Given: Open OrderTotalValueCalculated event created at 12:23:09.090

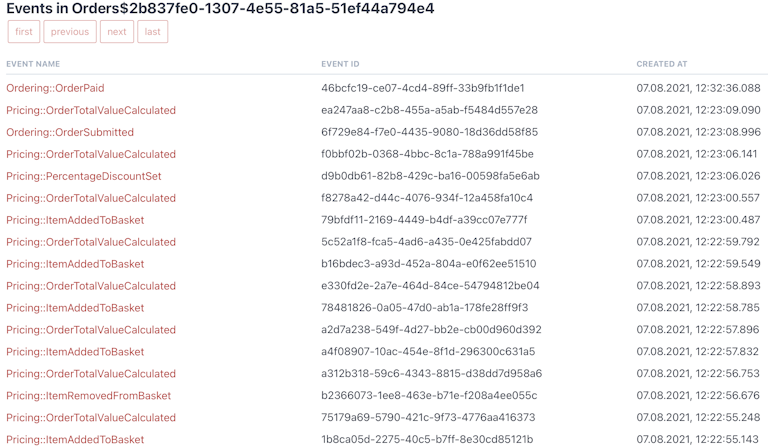Looking at the screenshot, I should (91, 110).
